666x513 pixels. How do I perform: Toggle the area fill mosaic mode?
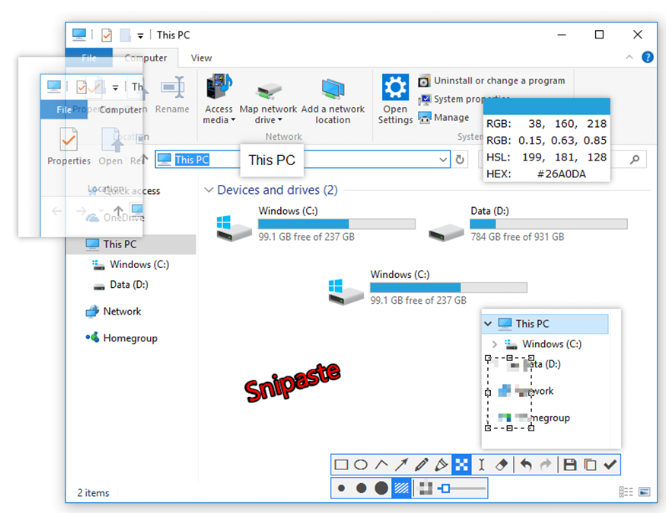click(401, 488)
